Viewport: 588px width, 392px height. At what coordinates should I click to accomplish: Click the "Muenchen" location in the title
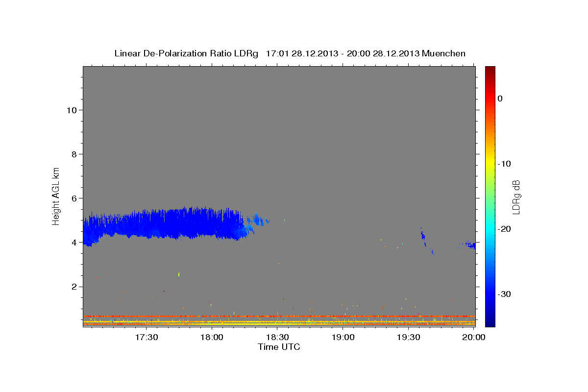click(x=443, y=53)
